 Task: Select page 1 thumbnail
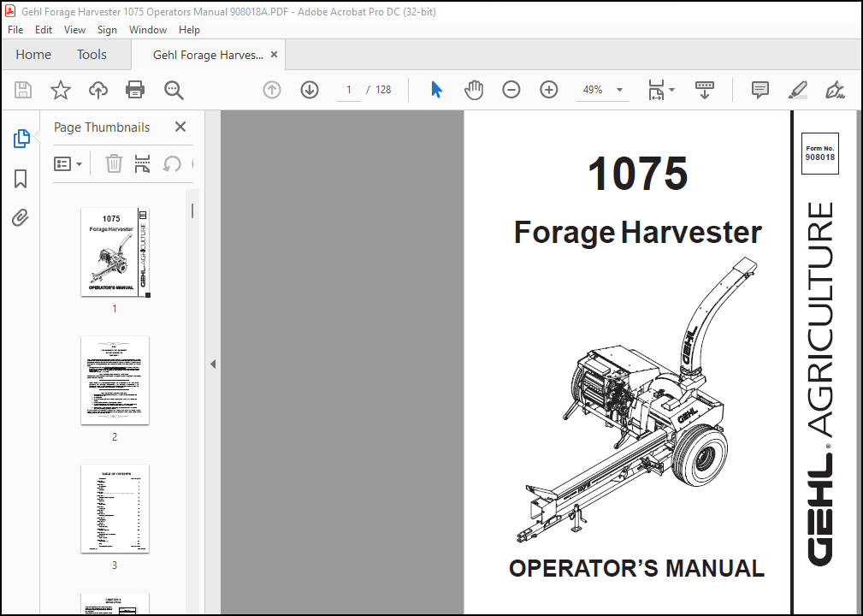pos(115,252)
